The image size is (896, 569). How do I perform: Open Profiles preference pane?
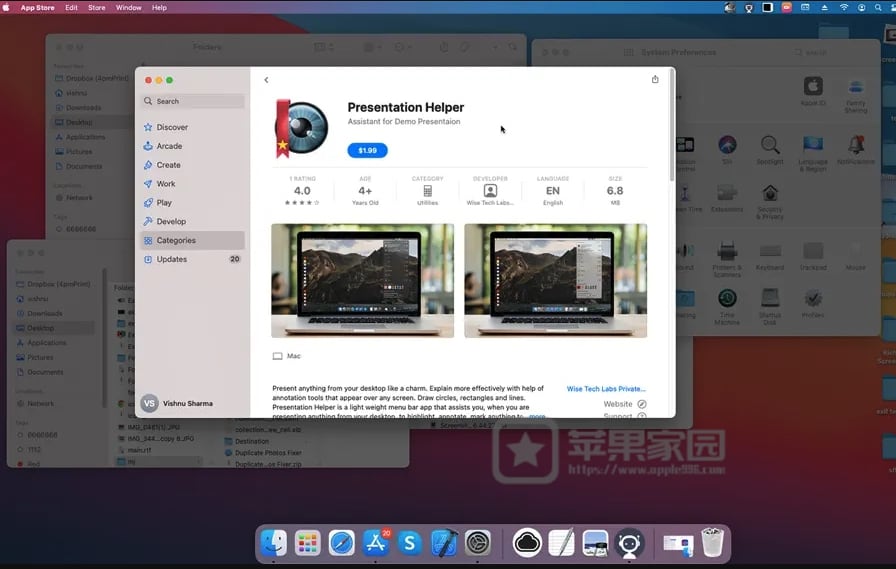813,303
